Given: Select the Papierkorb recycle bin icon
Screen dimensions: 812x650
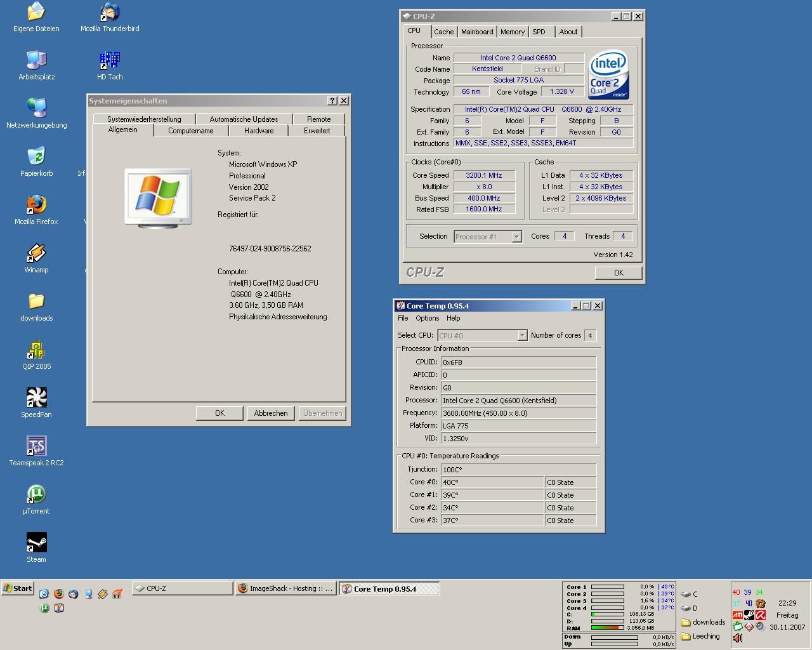Looking at the screenshot, I should [x=36, y=162].
